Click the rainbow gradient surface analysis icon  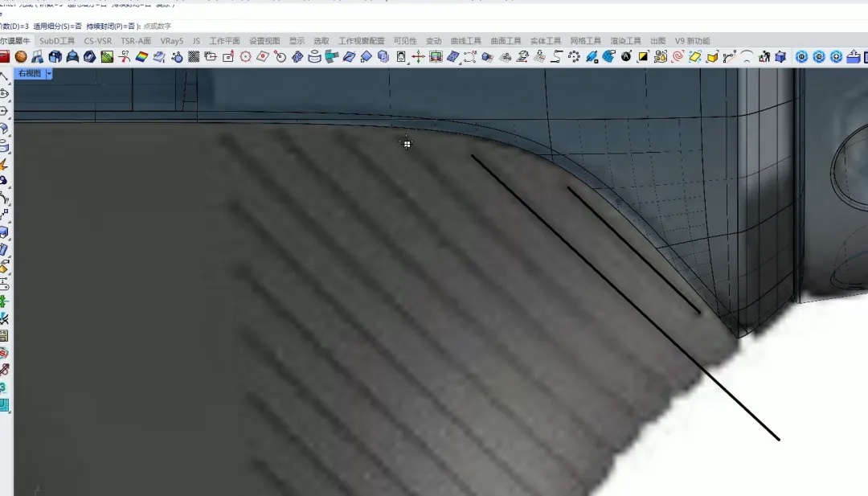point(141,56)
